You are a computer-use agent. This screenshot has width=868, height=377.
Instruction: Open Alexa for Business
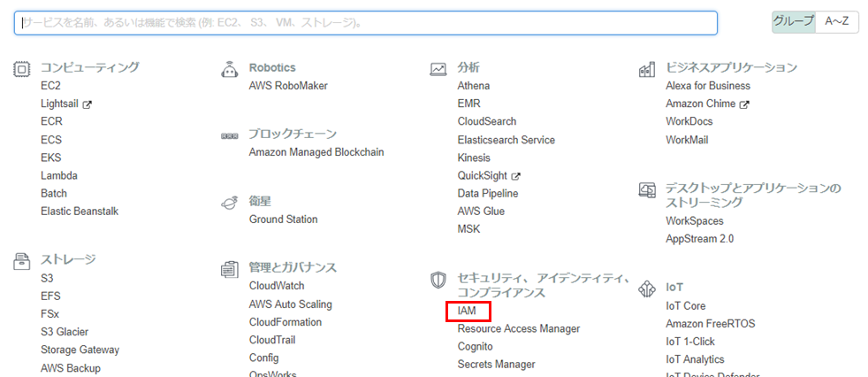(708, 86)
